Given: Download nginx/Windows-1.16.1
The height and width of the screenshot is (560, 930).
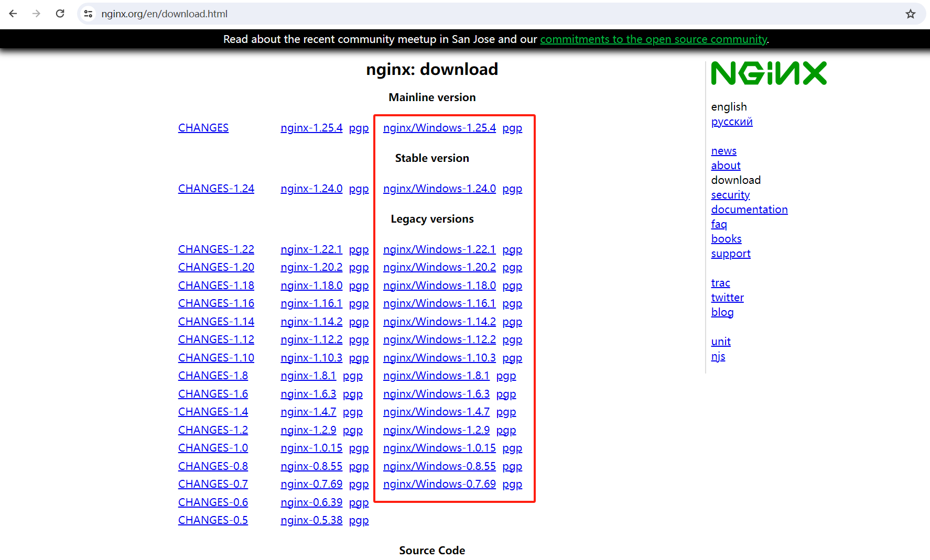Looking at the screenshot, I should tap(439, 303).
